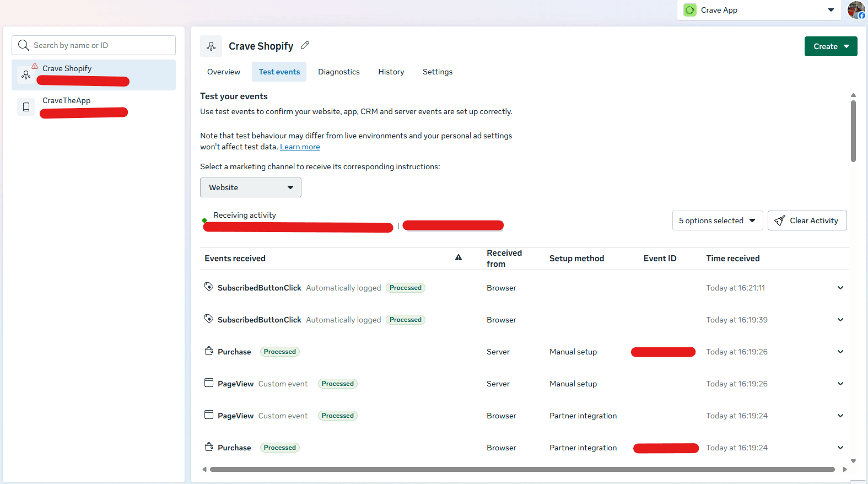Click the 'Receiving activity' status text
This screenshot has height=484, width=868.
pos(245,215)
